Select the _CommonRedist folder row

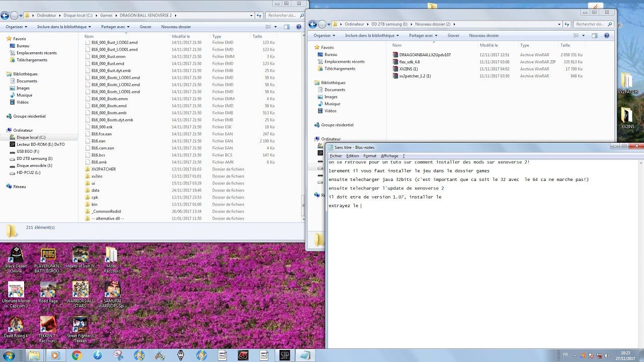click(106, 212)
